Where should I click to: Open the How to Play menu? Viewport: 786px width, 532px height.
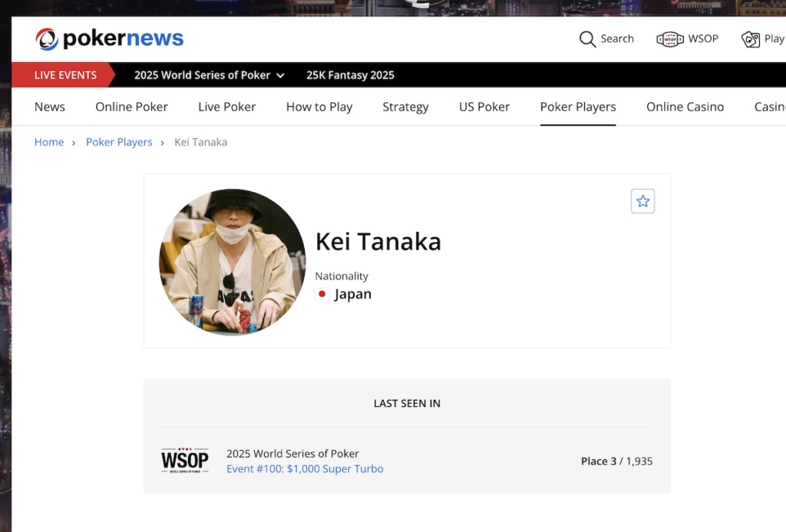click(x=319, y=107)
